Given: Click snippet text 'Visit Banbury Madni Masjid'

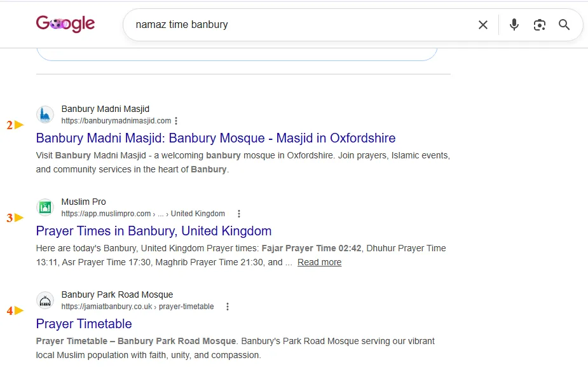Looking at the screenshot, I should point(91,155).
